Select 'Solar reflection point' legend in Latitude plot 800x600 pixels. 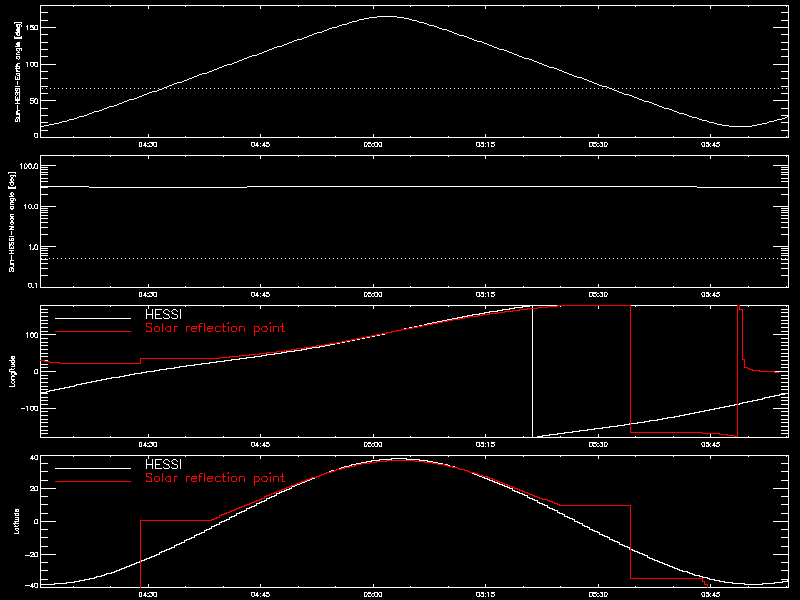[215, 478]
